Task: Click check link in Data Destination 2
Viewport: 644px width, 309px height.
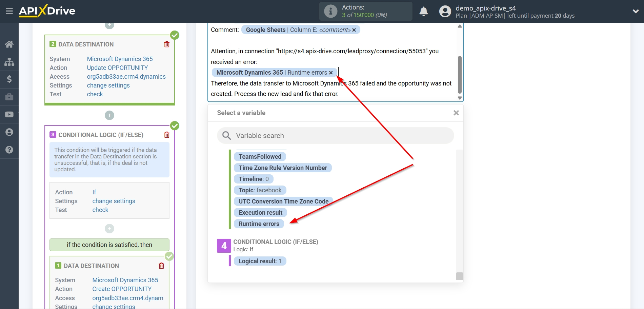Action: point(95,94)
